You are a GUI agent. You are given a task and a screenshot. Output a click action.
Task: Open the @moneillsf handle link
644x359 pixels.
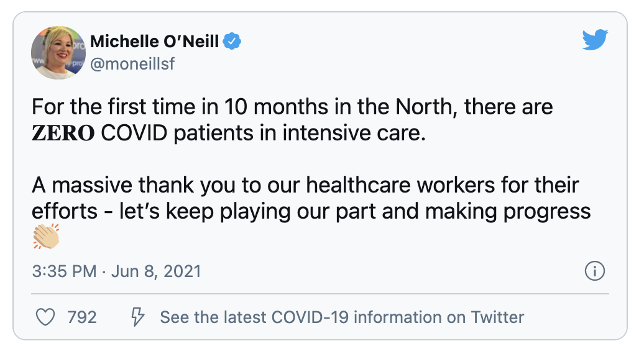[133, 63]
